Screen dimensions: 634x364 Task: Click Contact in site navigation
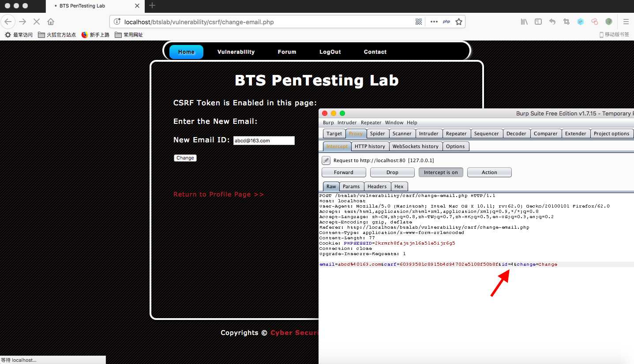click(x=375, y=52)
